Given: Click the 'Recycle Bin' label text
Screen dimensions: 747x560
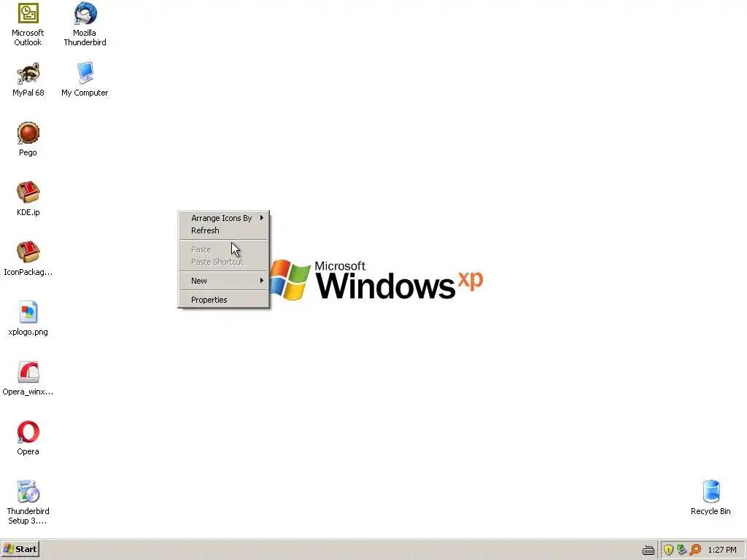Looking at the screenshot, I should [x=711, y=511].
